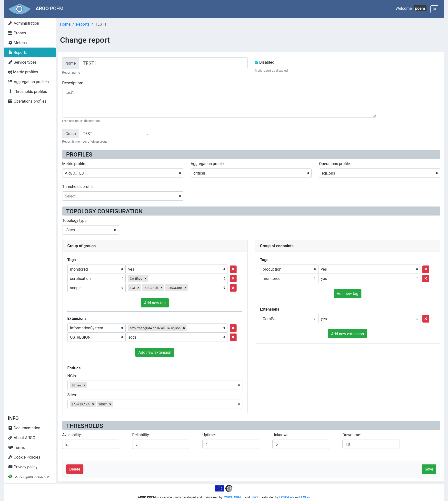The width and height of the screenshot is (448, 501).
Task: Remove the EGI.eu NGI chip
Action: 84,385
